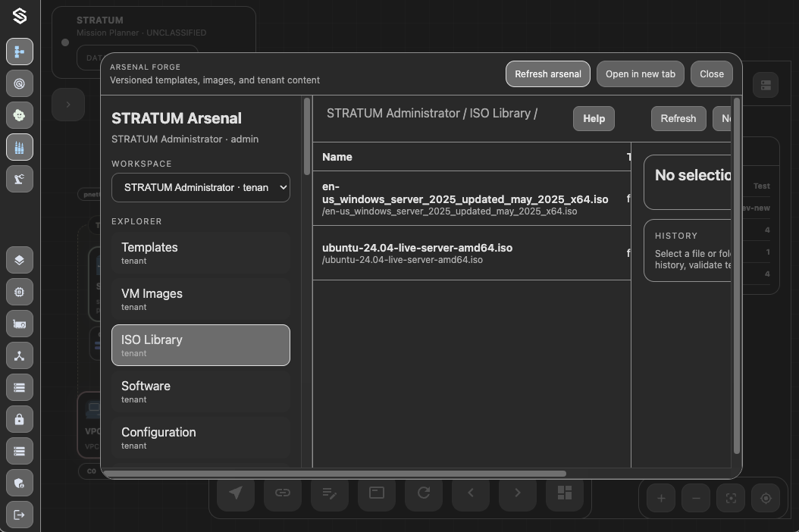Open the Workspace STRATUM Administrator dropdown
Image resolution: width=799 pixels, height=532 pixels.
[201, 187]
